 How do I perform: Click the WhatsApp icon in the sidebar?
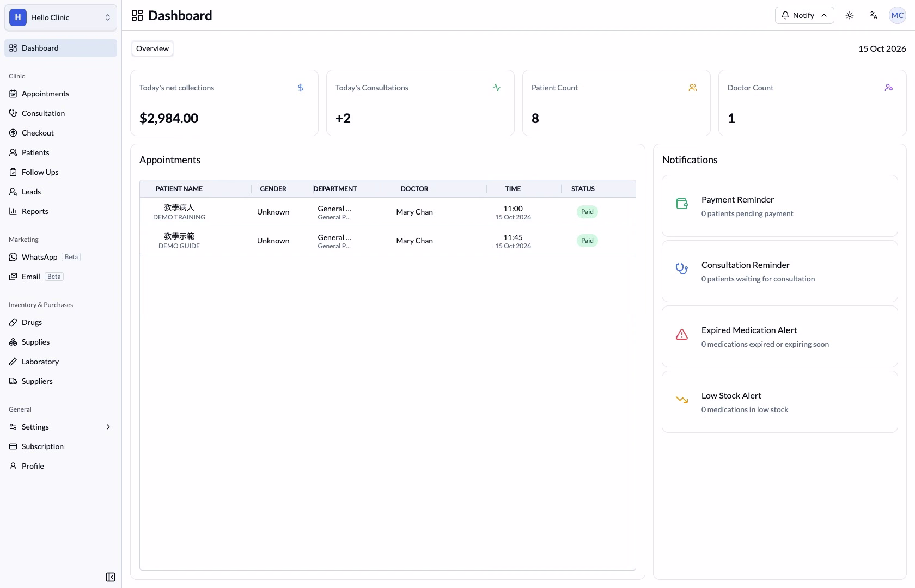(13, 257)
